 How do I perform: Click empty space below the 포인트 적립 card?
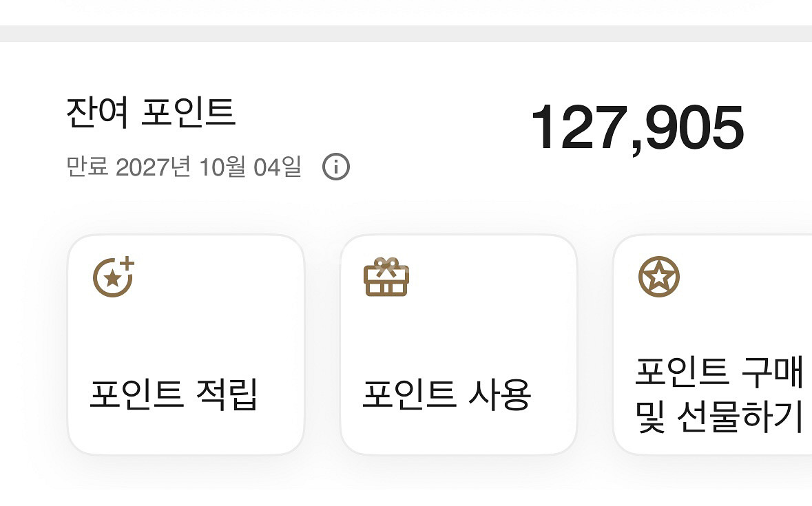click(186, 482)
